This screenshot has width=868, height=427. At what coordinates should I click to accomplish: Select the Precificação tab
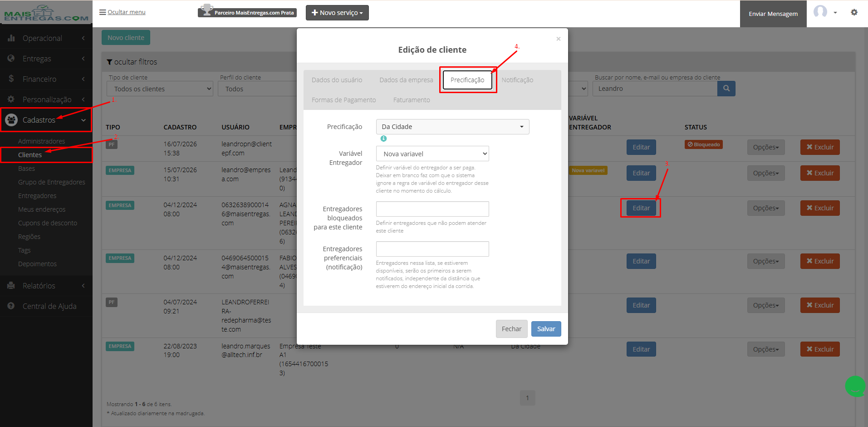click(x=467, y=80)
